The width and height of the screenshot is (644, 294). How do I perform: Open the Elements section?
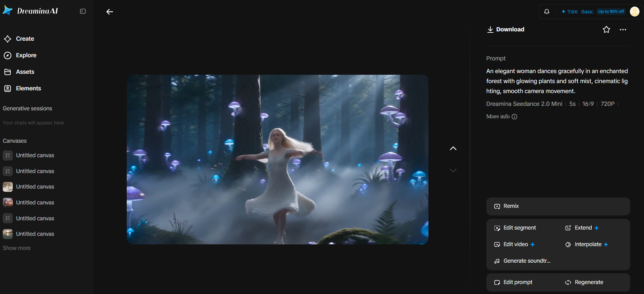click(22, 88)
